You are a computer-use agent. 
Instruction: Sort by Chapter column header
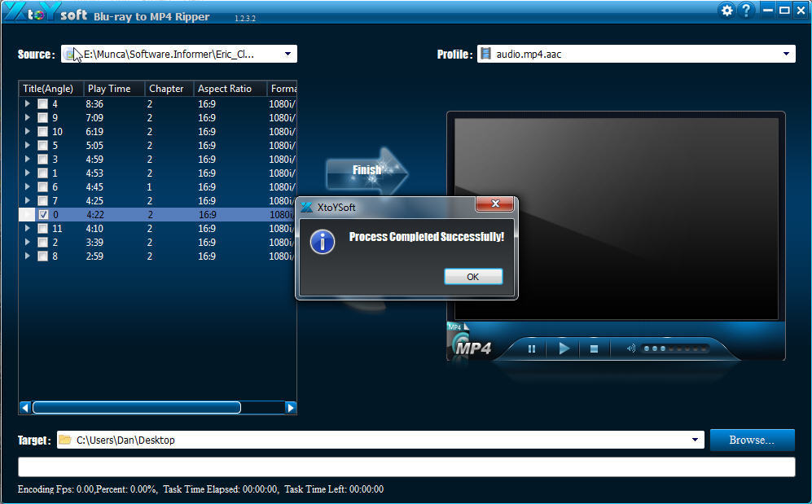[169, 89]
